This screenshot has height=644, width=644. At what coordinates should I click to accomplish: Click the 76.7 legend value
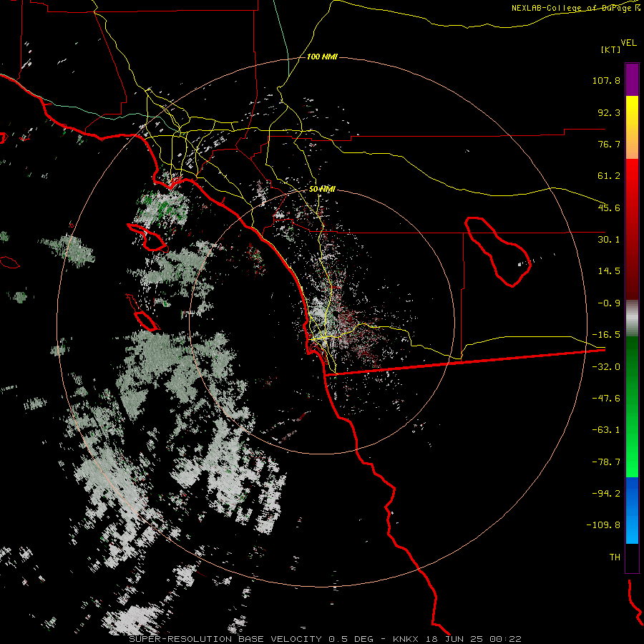pos(609,144)
